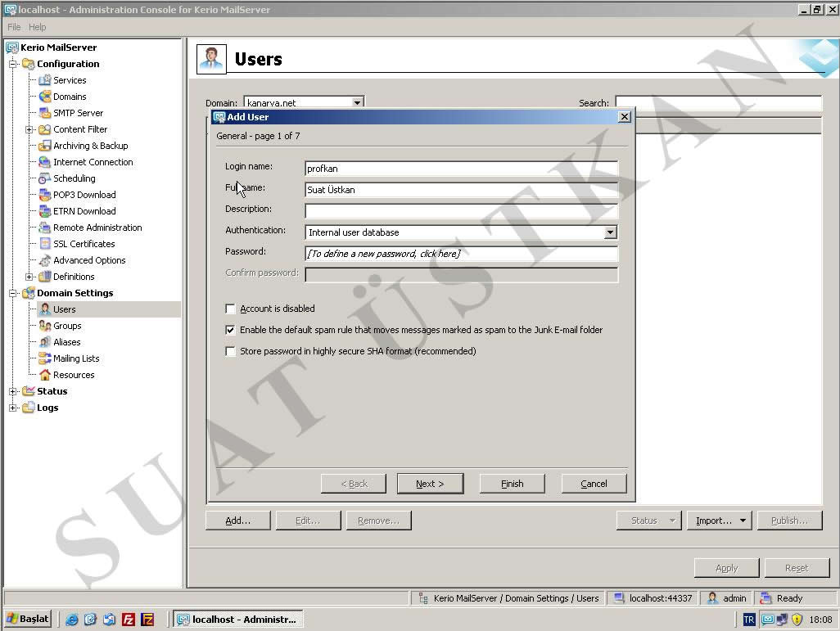The width and height of the screenshot is (840, 631).
Task: Click the Next button in the Add User dialog
Action: click(430, 484)
